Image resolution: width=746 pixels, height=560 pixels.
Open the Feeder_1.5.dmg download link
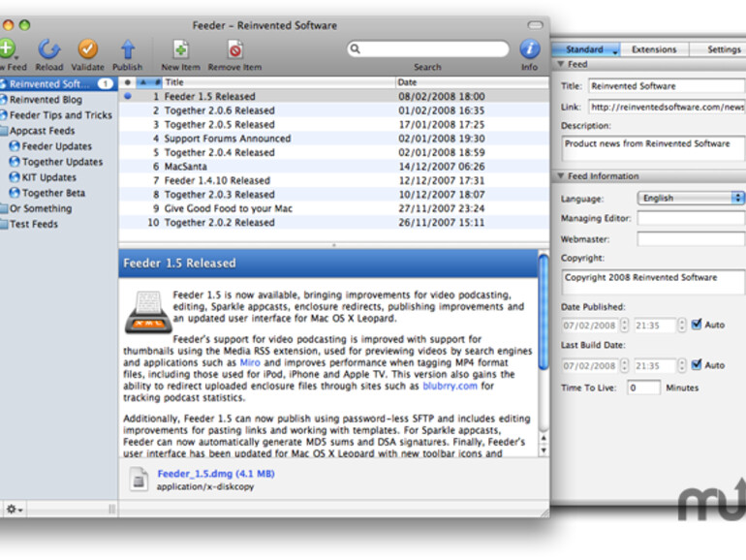(216, 474)
